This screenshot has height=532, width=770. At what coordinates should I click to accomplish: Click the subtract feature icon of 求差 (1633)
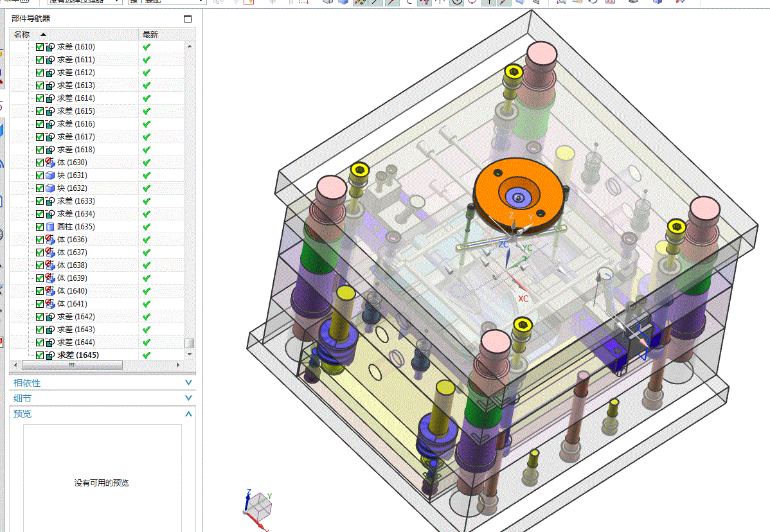click(x=50, y=201)
